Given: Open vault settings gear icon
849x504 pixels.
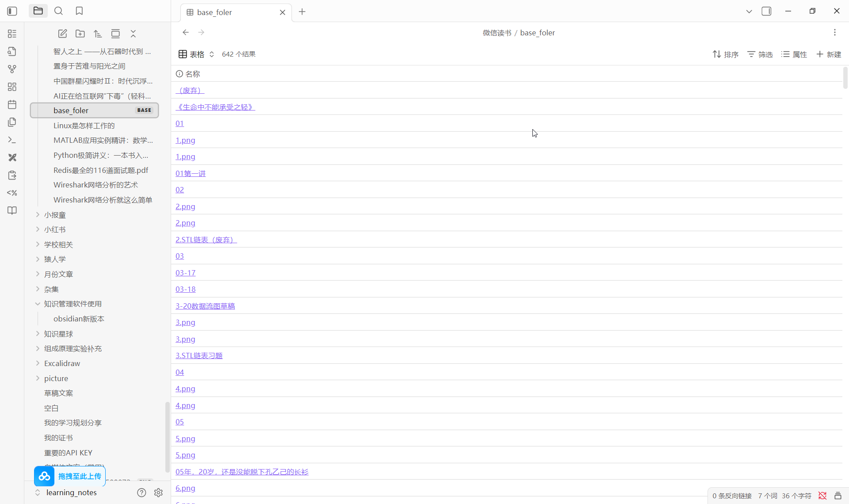Looking at the screenshot, I should pyautogui.click(x=158, y=493).
